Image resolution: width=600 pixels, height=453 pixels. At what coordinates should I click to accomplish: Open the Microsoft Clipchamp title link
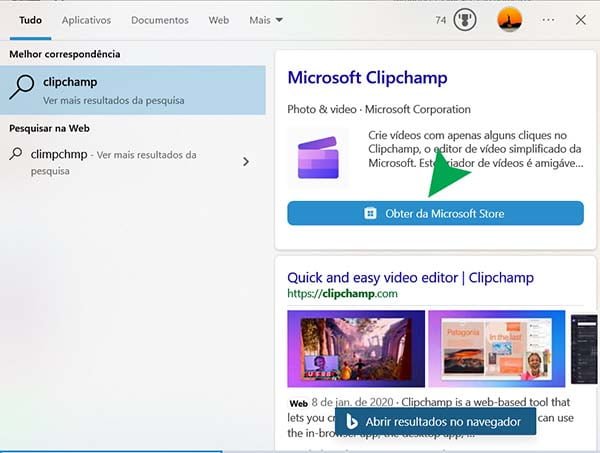(367, 78)
